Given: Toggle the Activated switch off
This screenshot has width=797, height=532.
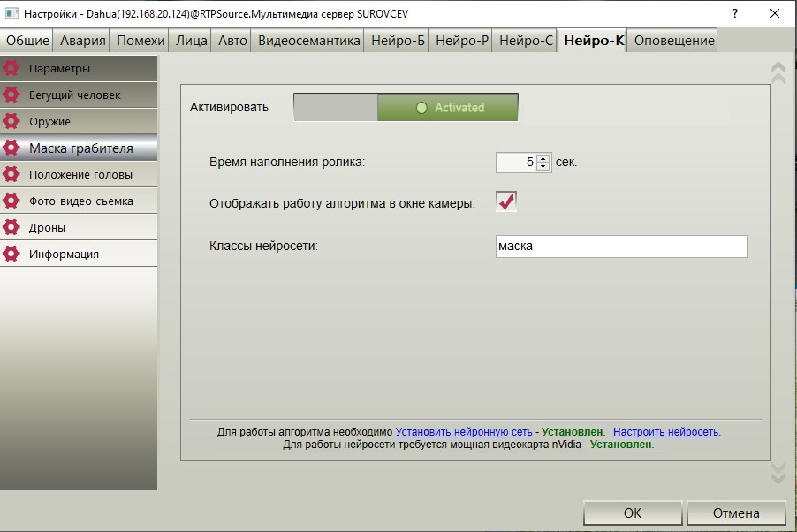Looking at the screenshot, I should (x=406, y=107).
